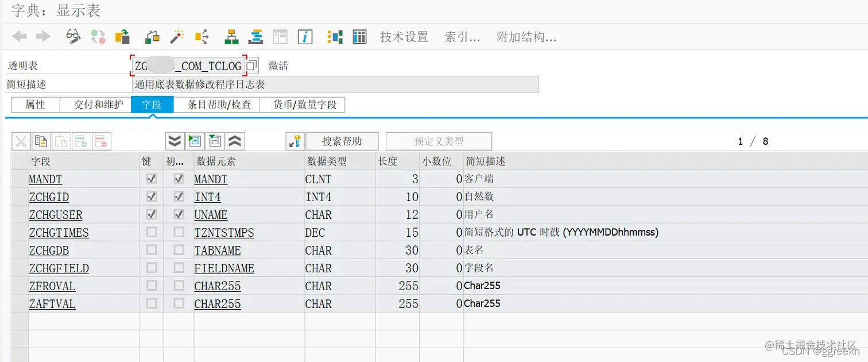Viewport: 868px width, 362px height.
Task: Click the Collapse All double-up chevron
Action: pos(235,141)
